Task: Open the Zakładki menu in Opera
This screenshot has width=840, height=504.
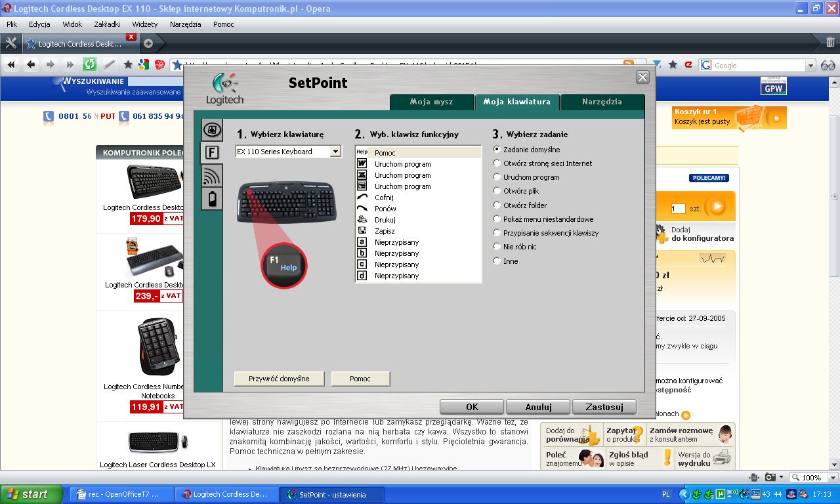Action: 107,24
